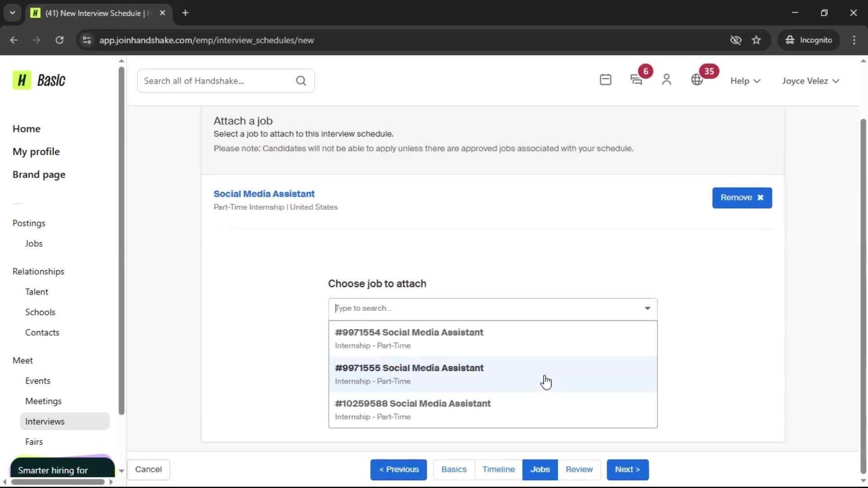Screen dimensions: 868x488
Task: Open Events under Meet
Action: pos(38,381)
